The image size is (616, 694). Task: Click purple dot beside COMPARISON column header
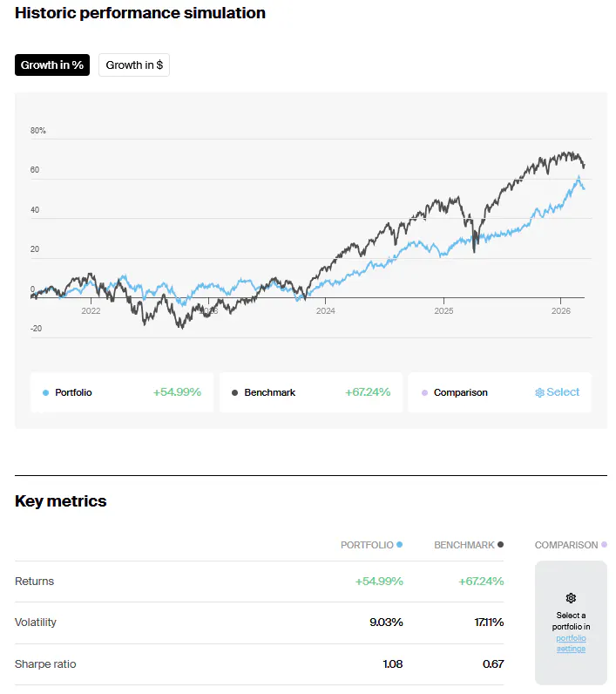pyautogui.click(x=604, y=545)
